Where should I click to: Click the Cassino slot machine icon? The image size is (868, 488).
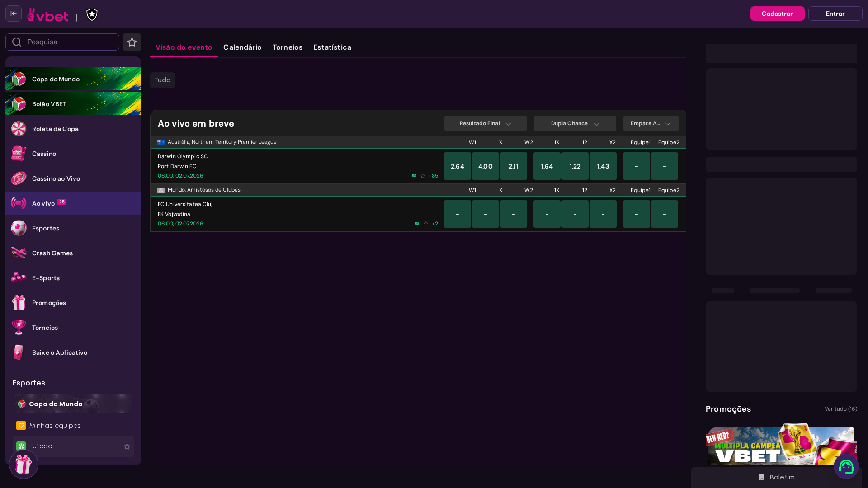pyautogui.click(x=19, y=154)
